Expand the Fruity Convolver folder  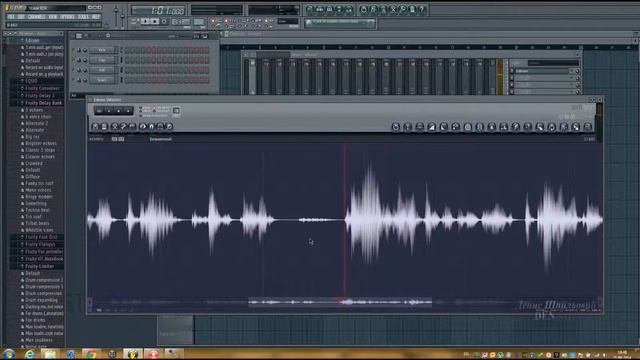coord(42,88)
